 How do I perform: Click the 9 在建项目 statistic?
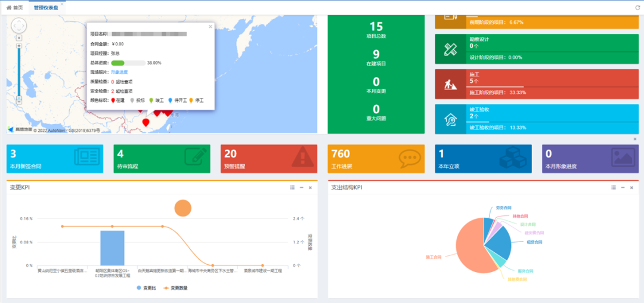(x=376, y=58)
